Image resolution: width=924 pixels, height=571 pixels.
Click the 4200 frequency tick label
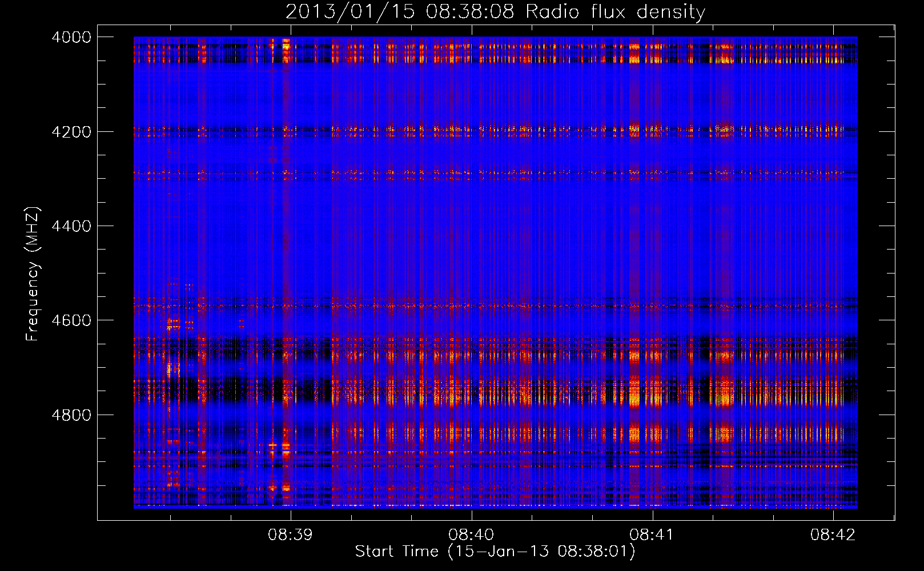pos(71,132)
